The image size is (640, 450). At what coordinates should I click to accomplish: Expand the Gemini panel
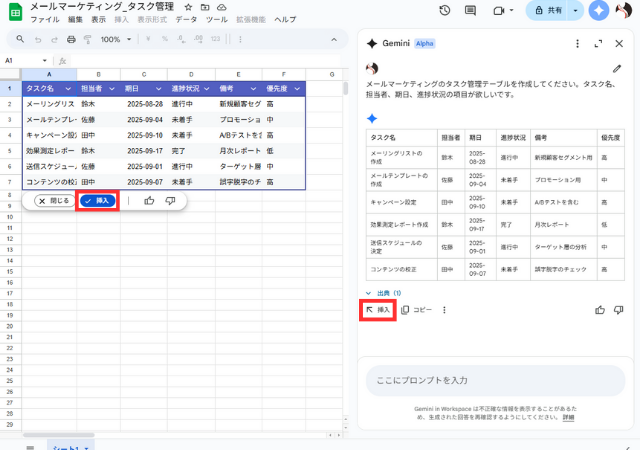click(598, 43)
